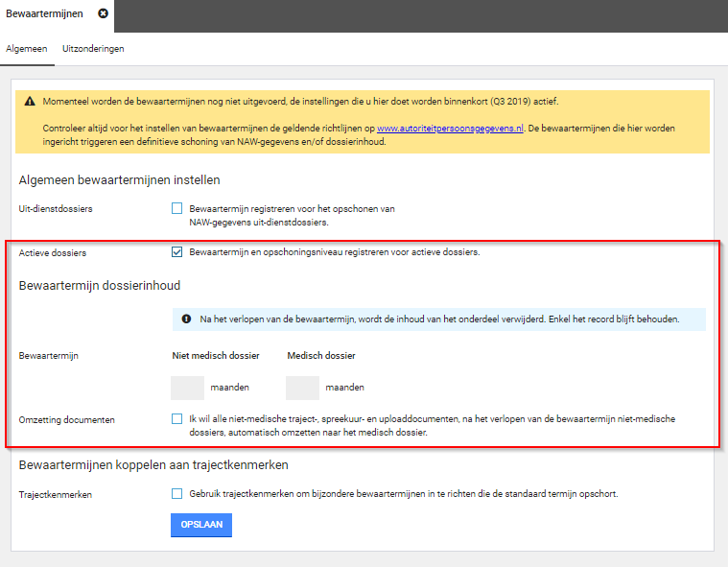Screen dimensions: 728x567
Task: Open the autoriteitpersoonsgegevens.nl link
Action: click(450, 128)
